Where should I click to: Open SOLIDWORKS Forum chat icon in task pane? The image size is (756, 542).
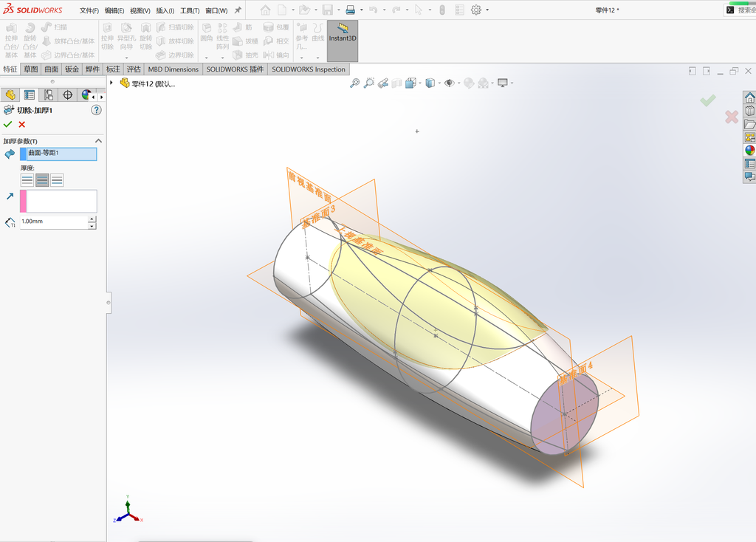point(750,176)
